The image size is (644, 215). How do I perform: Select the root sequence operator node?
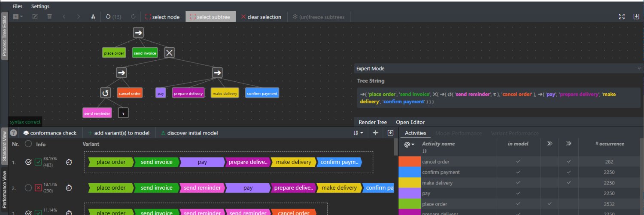tap(138, 32)
